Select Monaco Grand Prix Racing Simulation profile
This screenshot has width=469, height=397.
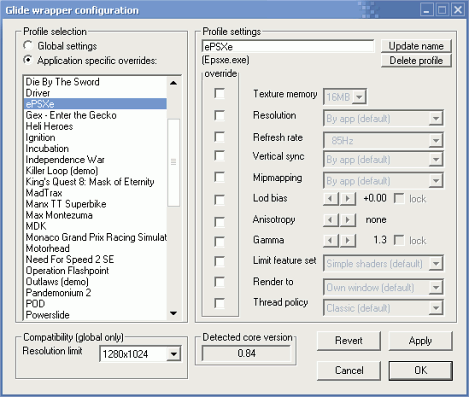[96, 237]
